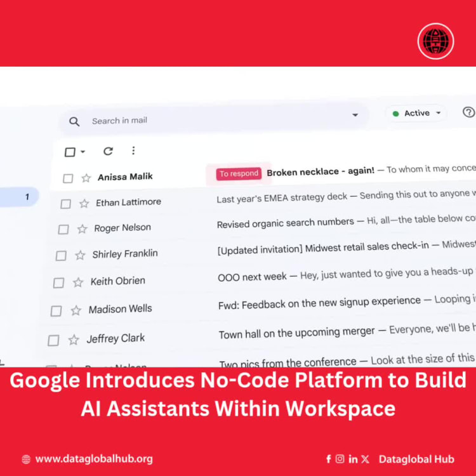
Task: Open the Facebook icon in footer
Action: coord(329,459)
